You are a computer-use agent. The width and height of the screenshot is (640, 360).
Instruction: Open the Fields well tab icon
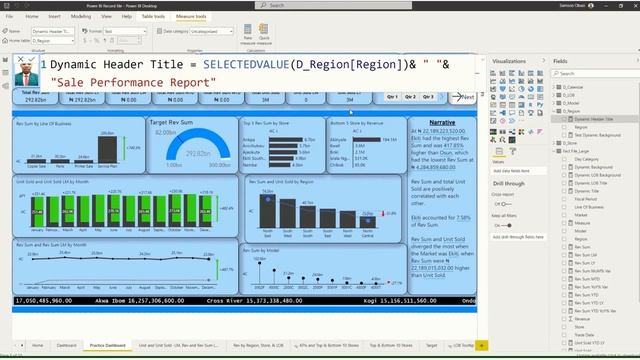499,151
